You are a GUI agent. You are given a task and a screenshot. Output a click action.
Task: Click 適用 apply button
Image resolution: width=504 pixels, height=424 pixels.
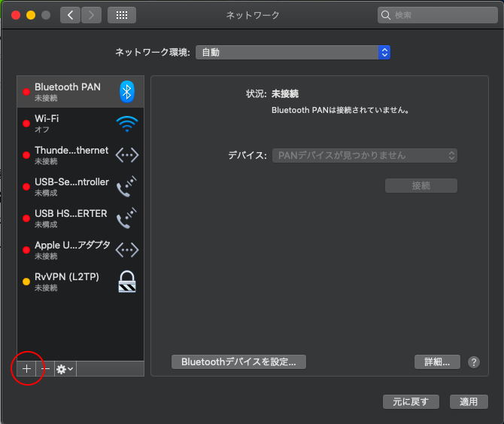pos(469,402)
